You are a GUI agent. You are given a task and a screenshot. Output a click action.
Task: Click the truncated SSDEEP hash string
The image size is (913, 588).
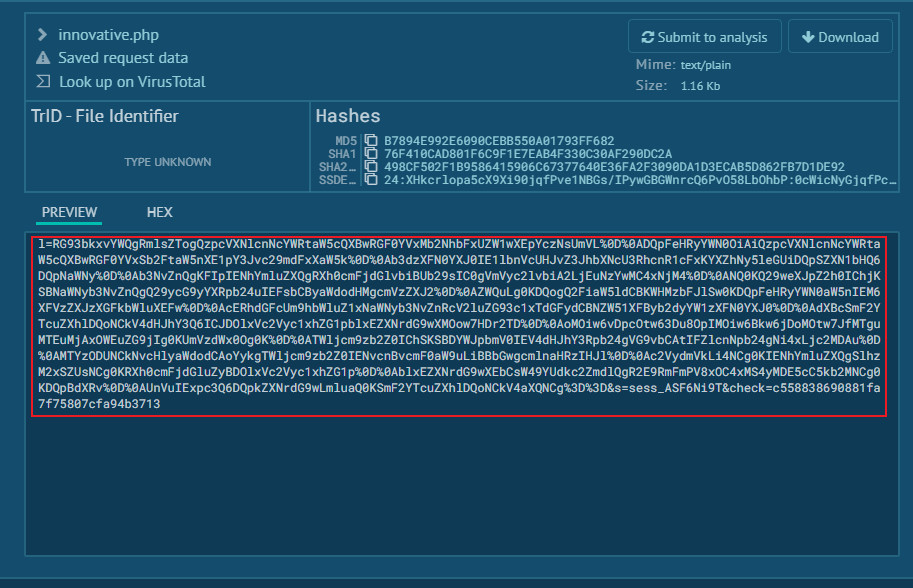[640, 180]
